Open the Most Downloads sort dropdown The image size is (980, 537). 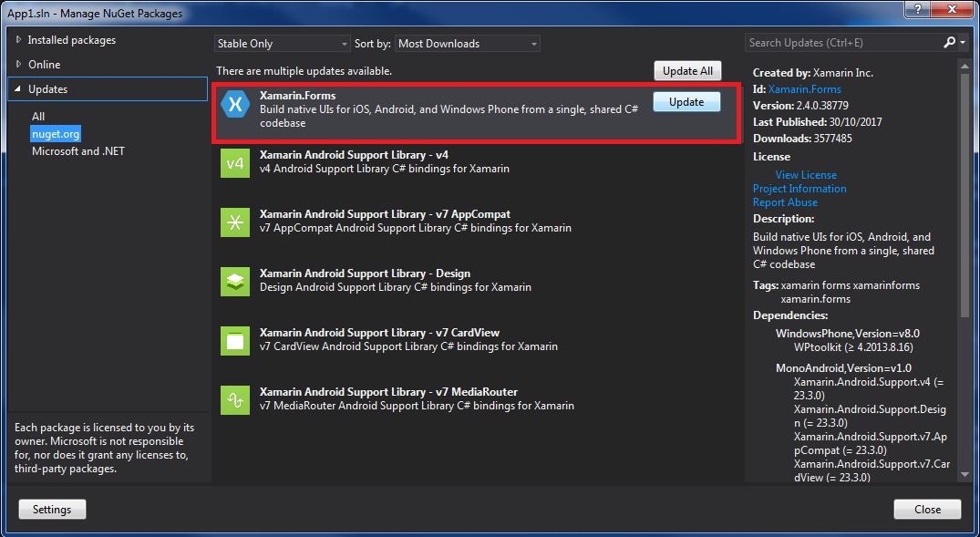pos(468,44)
